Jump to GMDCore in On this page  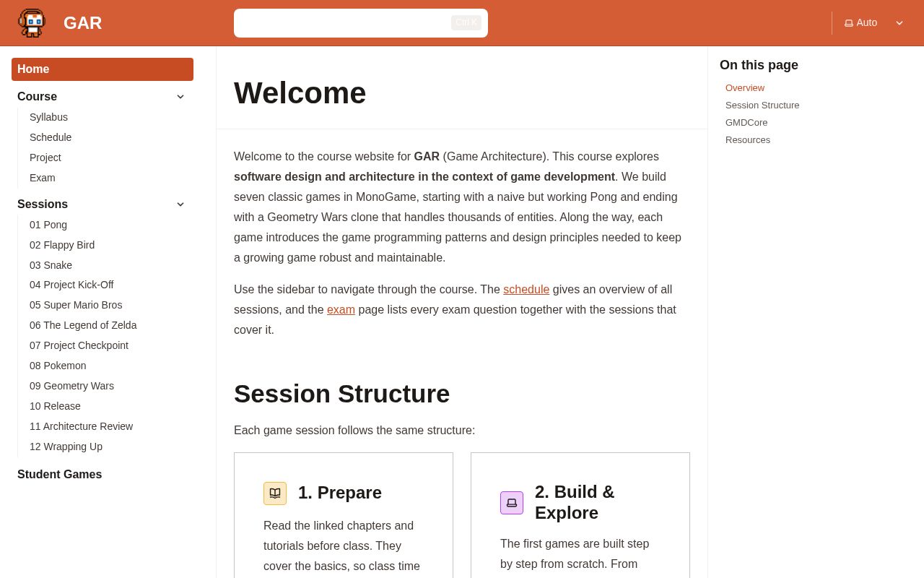tap(746, 123)
